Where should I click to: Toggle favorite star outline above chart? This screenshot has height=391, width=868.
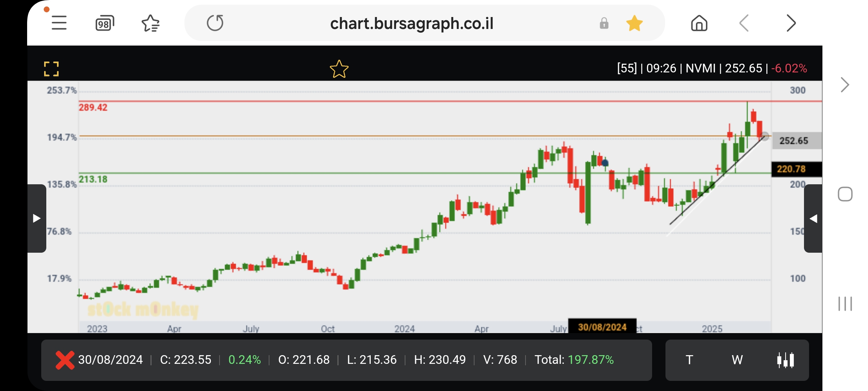(339, 69)
